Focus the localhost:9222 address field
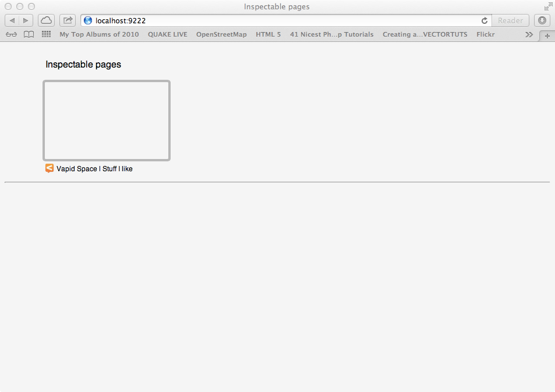The height and width of the screenshot is (392, 555). pyautogui.click(x=286, y=20)
